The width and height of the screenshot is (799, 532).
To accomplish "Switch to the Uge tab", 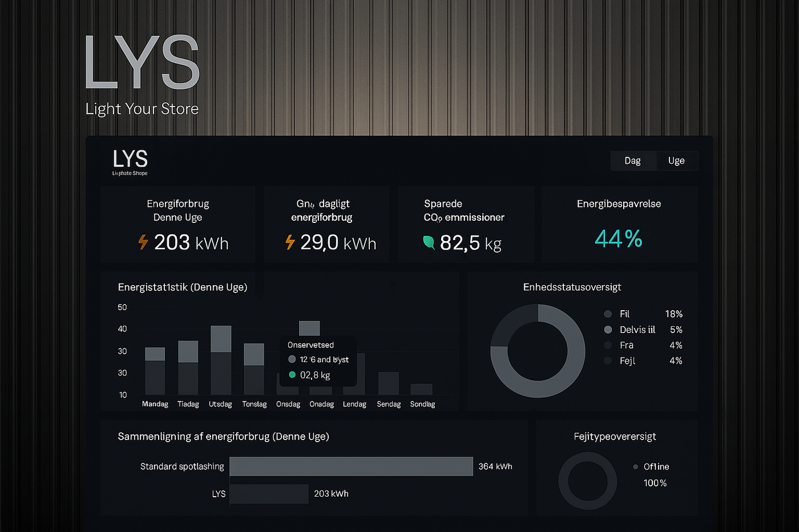I will (x=676, y=160).
